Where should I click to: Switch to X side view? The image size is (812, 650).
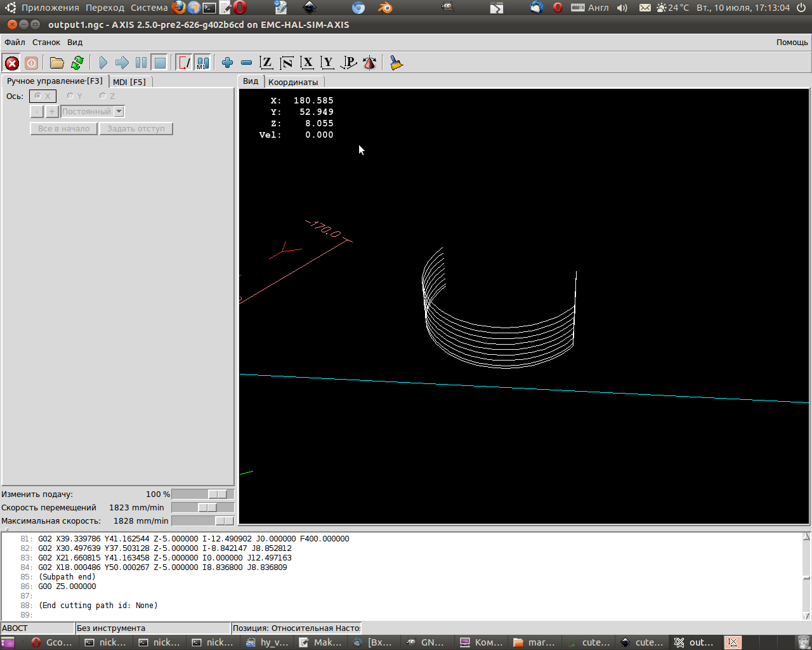[x=307, y=63]
